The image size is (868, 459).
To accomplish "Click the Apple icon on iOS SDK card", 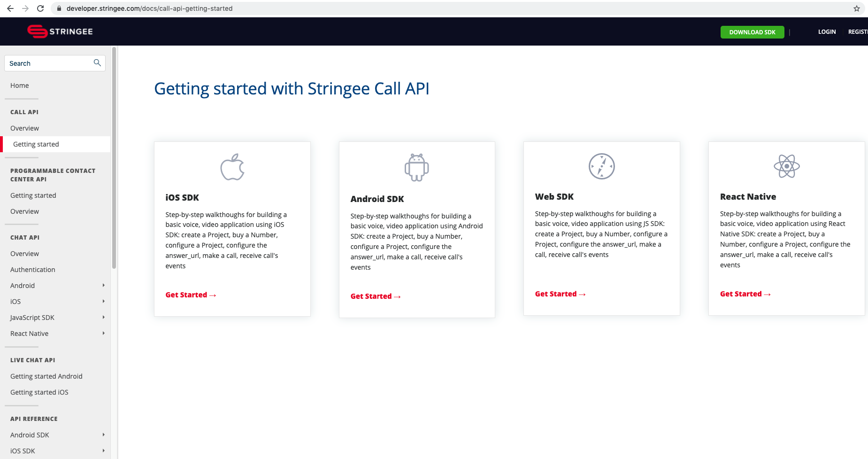I will (232, 166).
